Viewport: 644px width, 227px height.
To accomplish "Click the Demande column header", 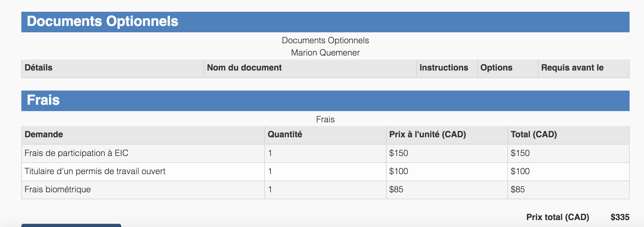I will pos(143,135).
